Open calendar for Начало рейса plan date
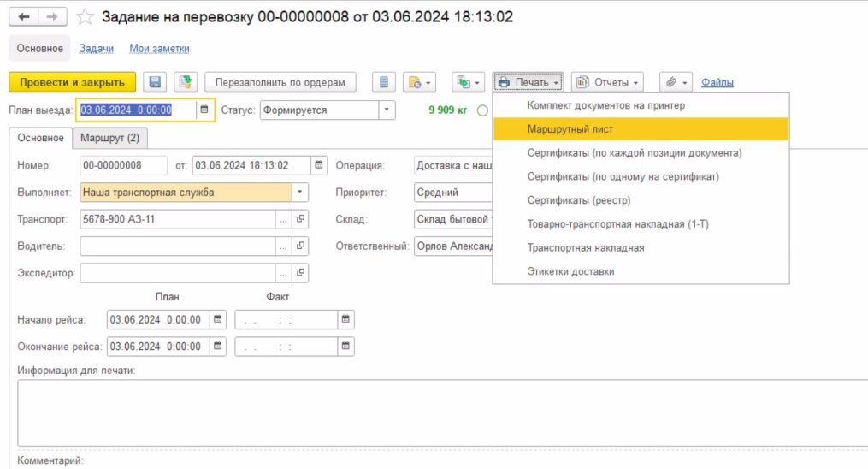 217,319
